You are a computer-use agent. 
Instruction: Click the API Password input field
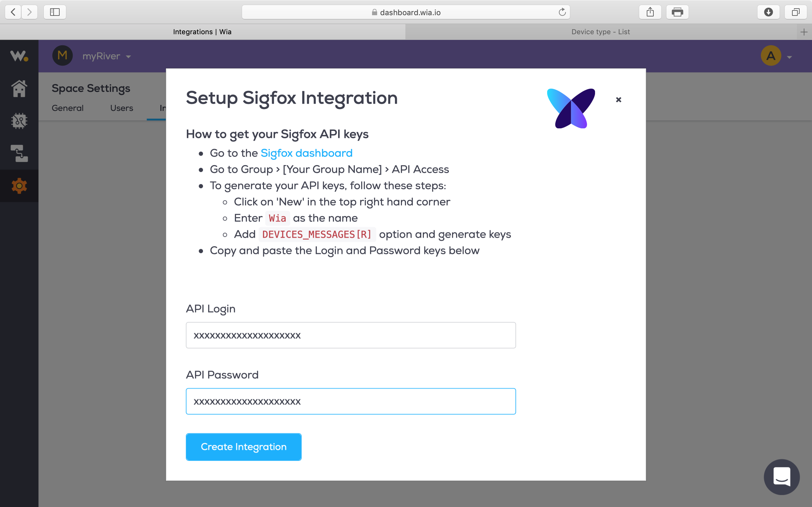coord(350,401)
